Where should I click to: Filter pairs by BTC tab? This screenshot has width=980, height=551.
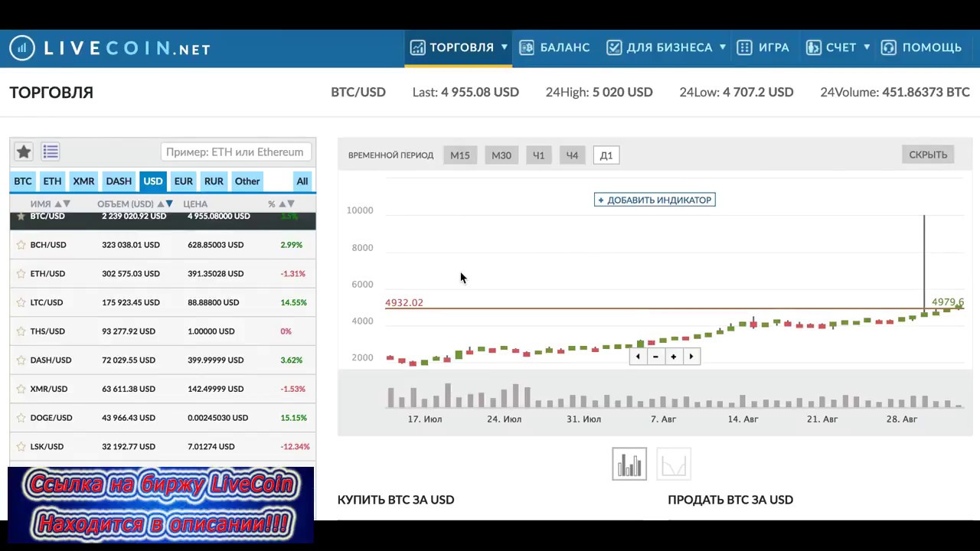23,181
